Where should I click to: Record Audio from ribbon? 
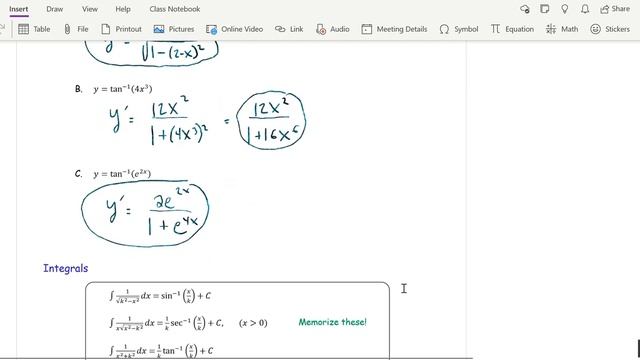[x=333, y=29]
